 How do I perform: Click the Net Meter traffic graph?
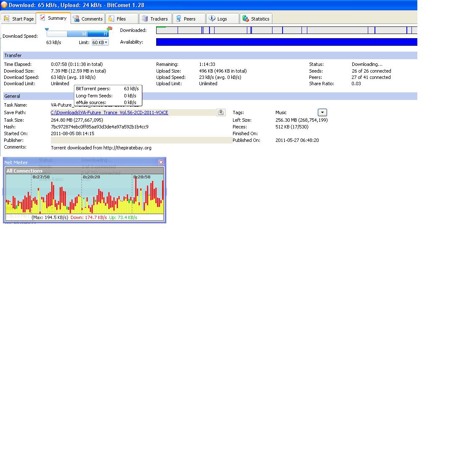point(84,194)
